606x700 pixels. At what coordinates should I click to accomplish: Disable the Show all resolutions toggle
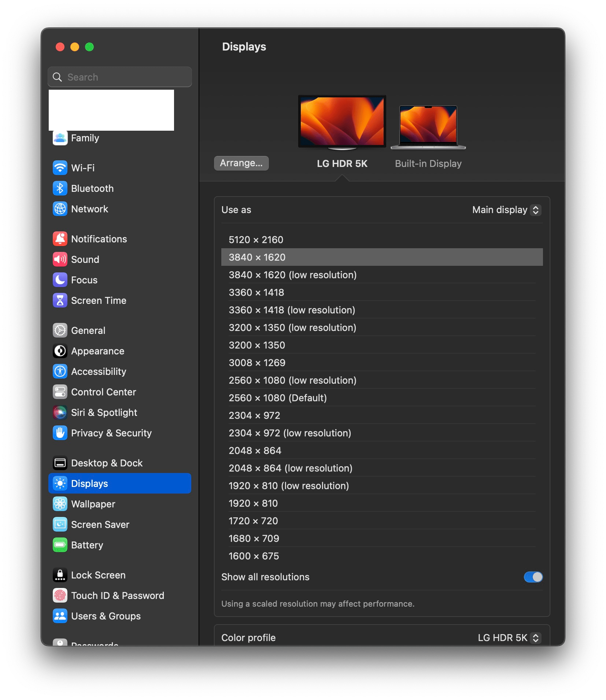(533, 577)
